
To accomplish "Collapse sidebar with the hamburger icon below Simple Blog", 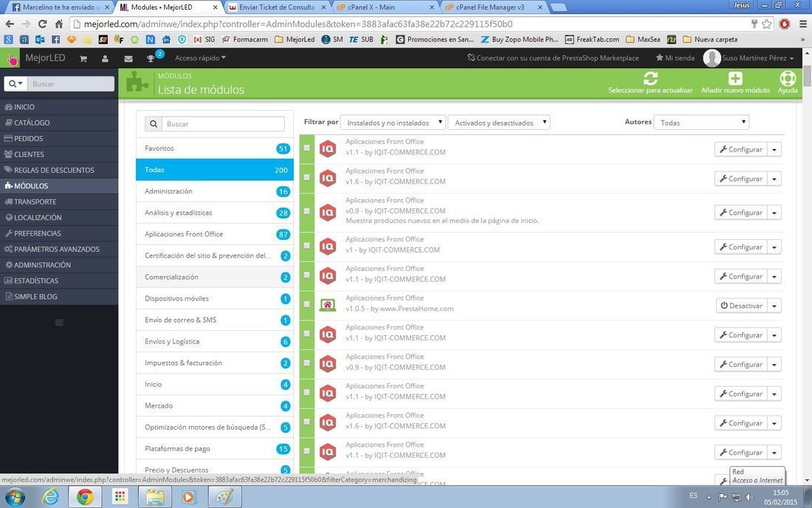I will [x=59, y=323].
